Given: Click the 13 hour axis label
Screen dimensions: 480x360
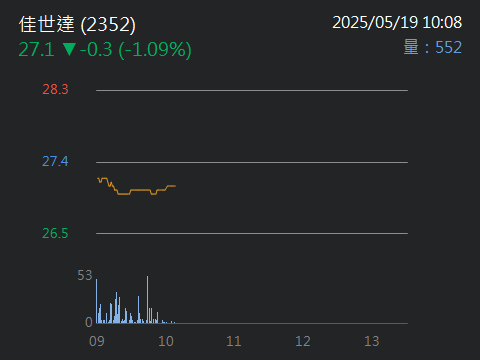Looking at the screenshot, I should [x=372, y=341].
